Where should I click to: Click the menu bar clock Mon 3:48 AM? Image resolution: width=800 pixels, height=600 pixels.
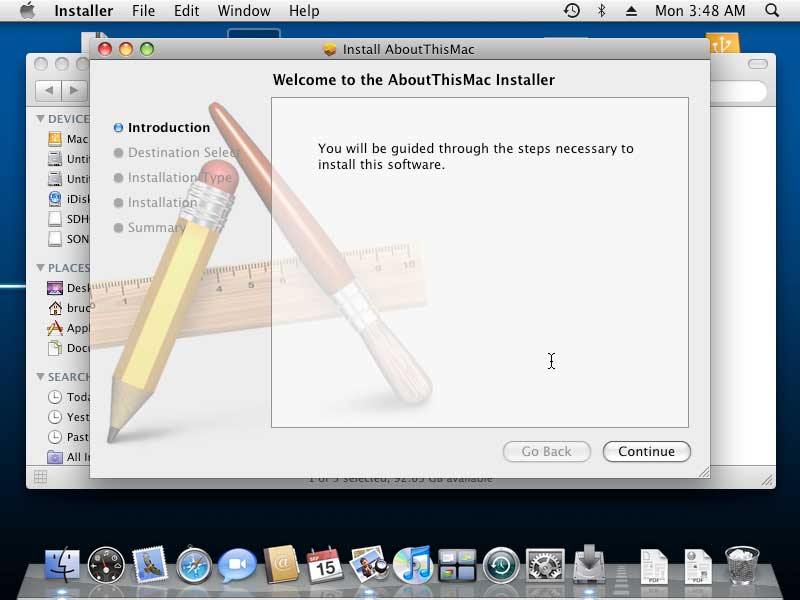(700, 11)
